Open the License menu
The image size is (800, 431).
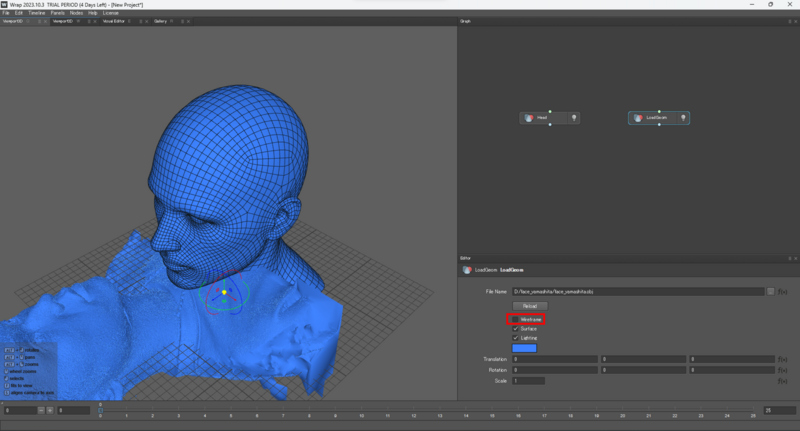coord(110,13)
